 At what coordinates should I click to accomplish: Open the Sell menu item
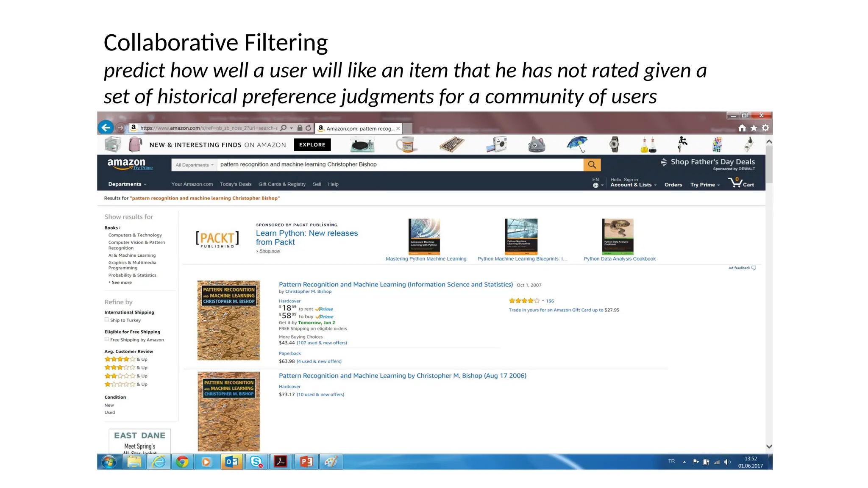[x=317, y=184]
